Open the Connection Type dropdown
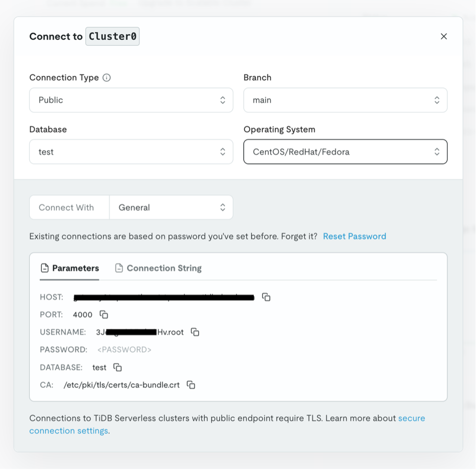 (x=131, y=100)
